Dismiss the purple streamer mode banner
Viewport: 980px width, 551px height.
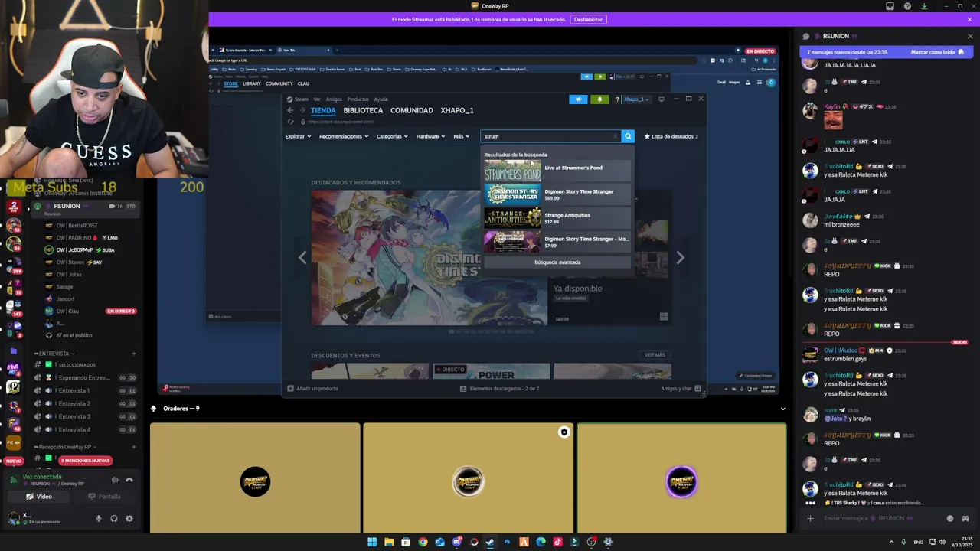(969, 19)
